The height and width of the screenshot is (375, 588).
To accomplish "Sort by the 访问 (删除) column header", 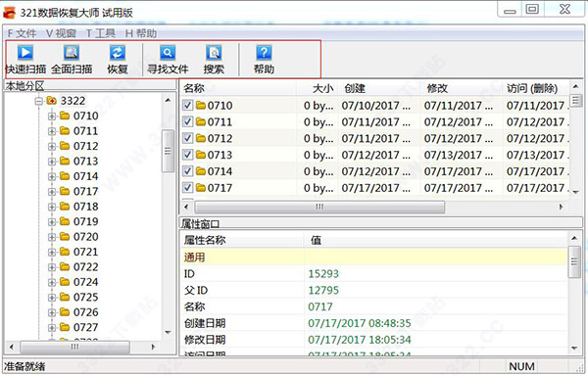I will [536, 88].
